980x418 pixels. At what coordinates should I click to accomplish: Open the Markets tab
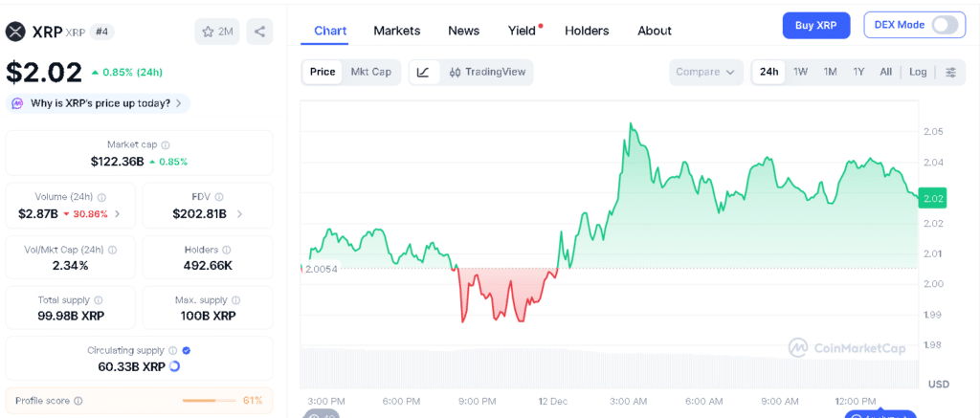(x=397, y=31)
